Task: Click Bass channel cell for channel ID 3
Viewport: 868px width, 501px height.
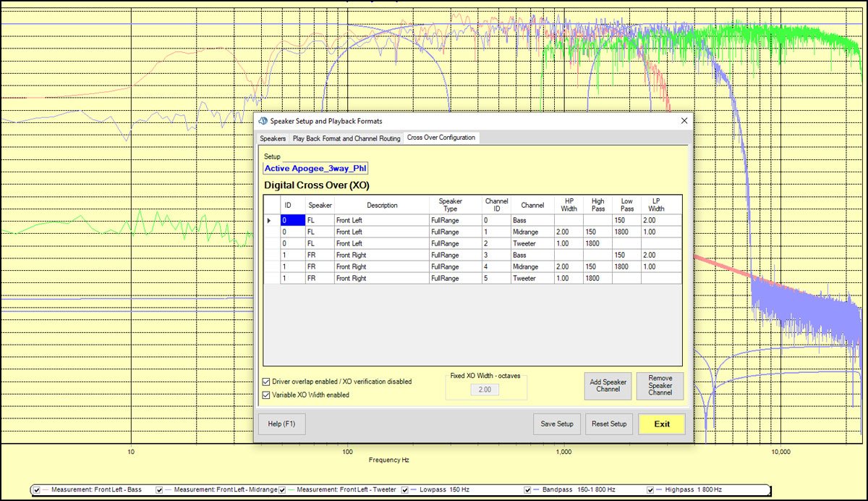Action: pyautogui.click(x=532, y=255)
